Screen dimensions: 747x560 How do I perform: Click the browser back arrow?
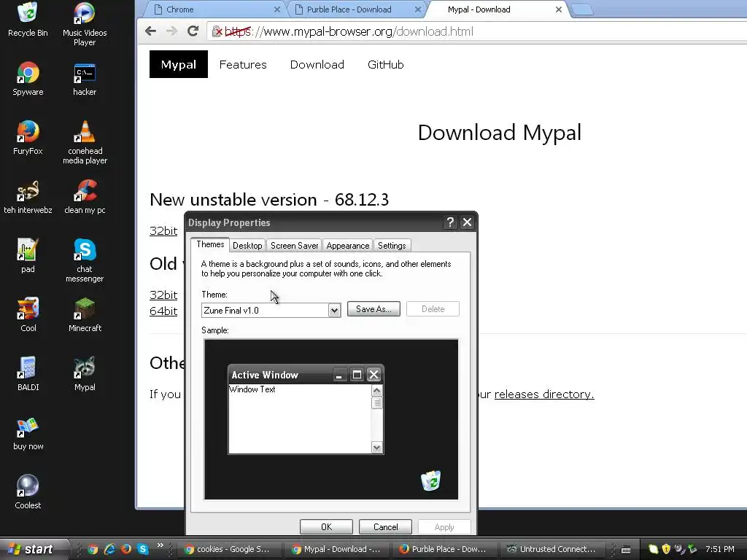coord(150,31)
